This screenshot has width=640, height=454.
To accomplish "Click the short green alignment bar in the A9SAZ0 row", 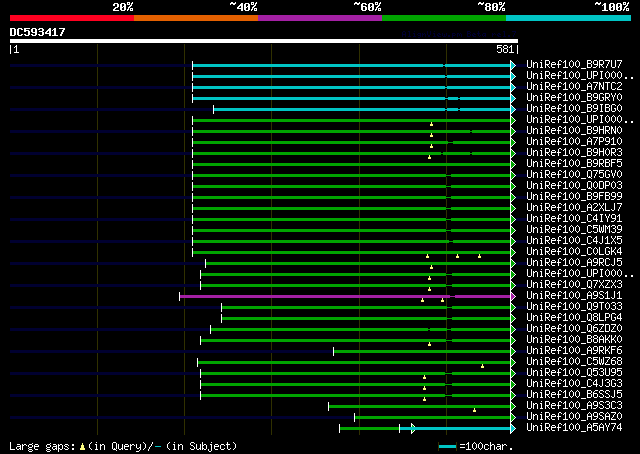I will pyautogui.click(x=433, y=418).
